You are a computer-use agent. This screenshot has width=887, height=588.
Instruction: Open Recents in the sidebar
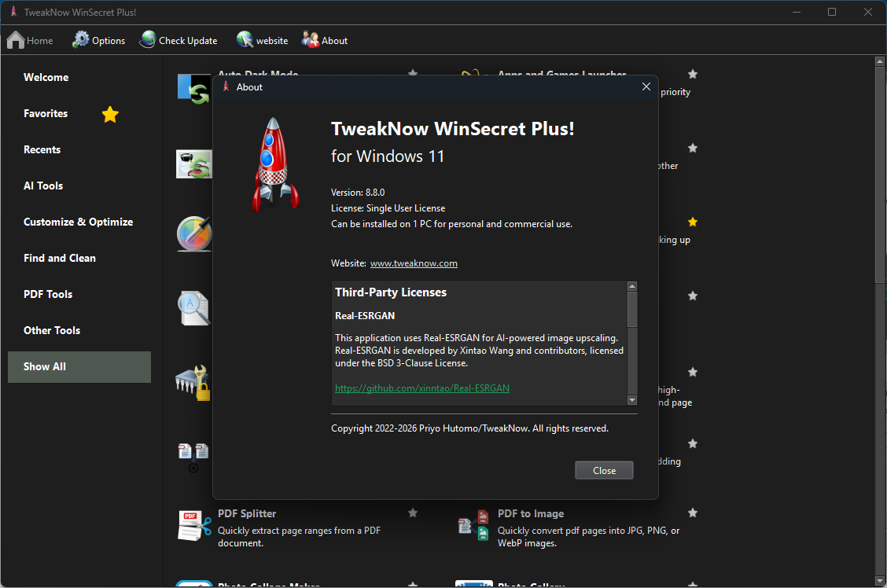pyautogui.click(x=79, y=150)
